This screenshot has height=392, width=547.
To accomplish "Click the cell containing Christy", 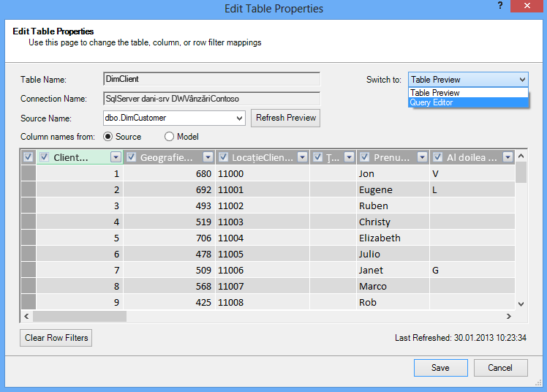I will (x=393, y=222).
